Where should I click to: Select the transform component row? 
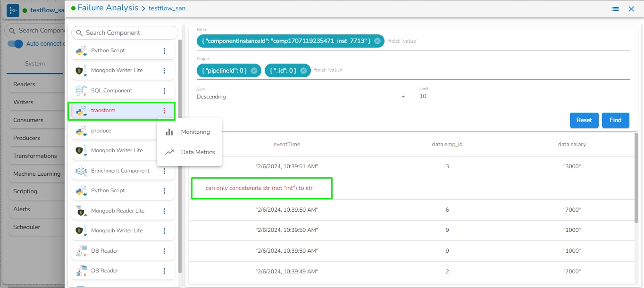click(123, 111)
